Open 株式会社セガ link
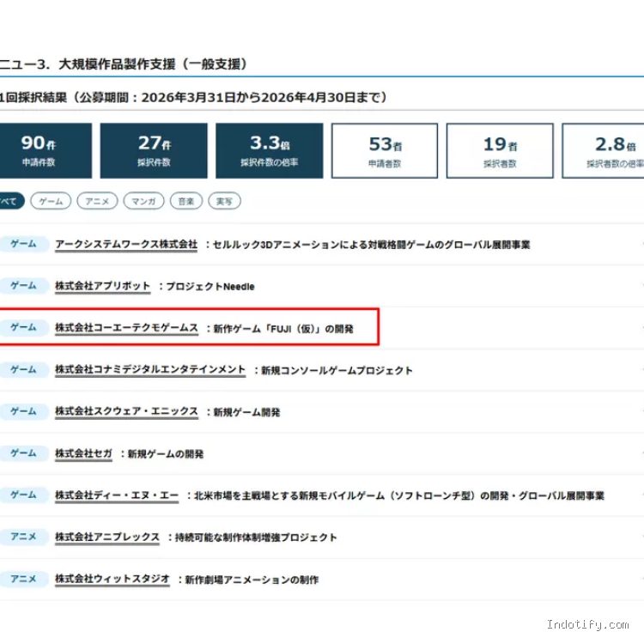644x644 pixels. 83,454
